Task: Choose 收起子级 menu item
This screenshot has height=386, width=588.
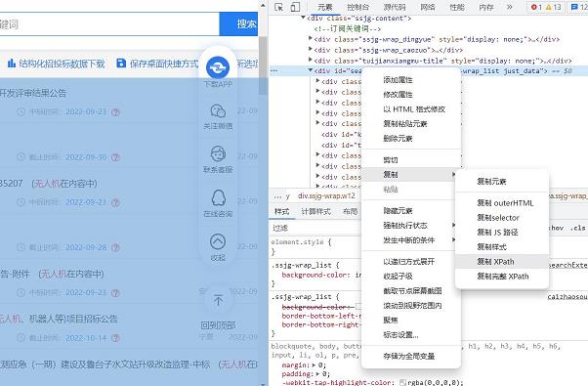Action: [x=398, y=277]
